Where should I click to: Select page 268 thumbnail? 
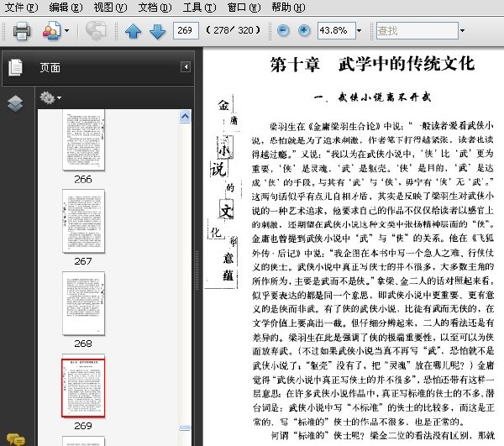[x=83, y=303]
